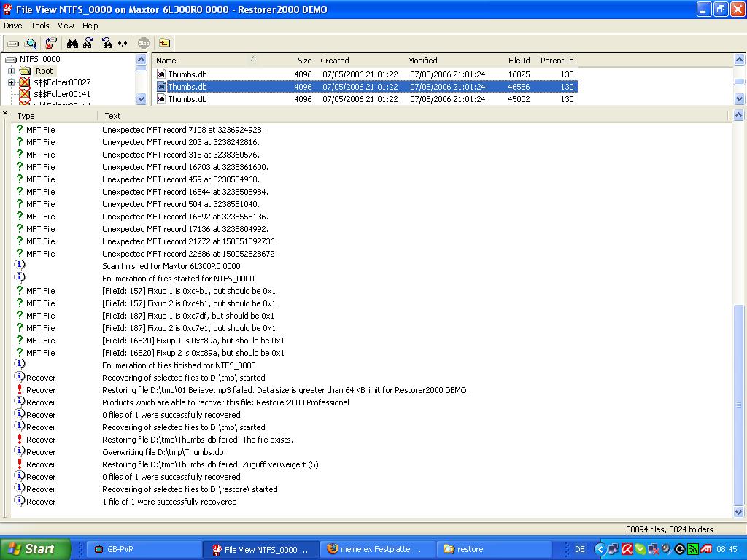Click the DE language indicator
Viewport: 747px width, 560px height.
click(580, 549)
